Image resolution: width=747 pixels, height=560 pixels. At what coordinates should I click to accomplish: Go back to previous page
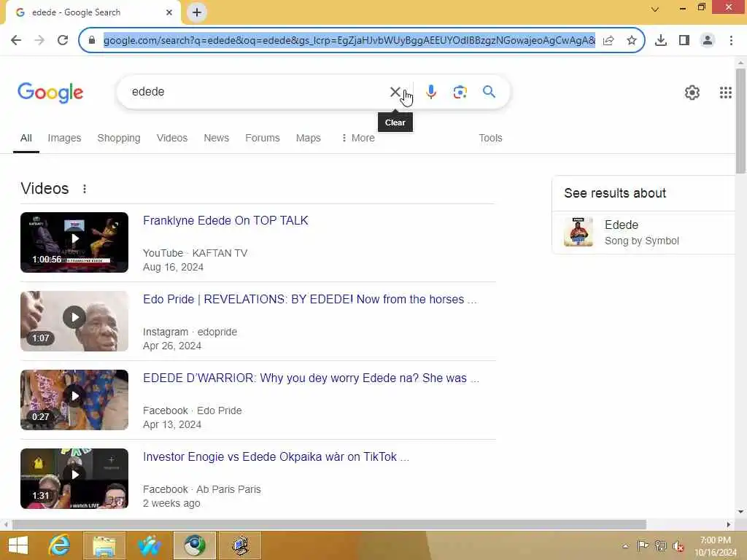16,40
